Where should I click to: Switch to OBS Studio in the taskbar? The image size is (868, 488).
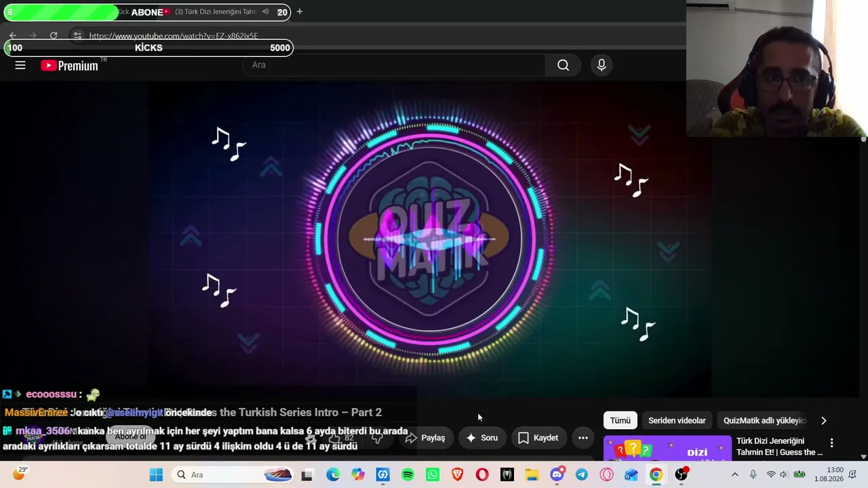(682, 474)
